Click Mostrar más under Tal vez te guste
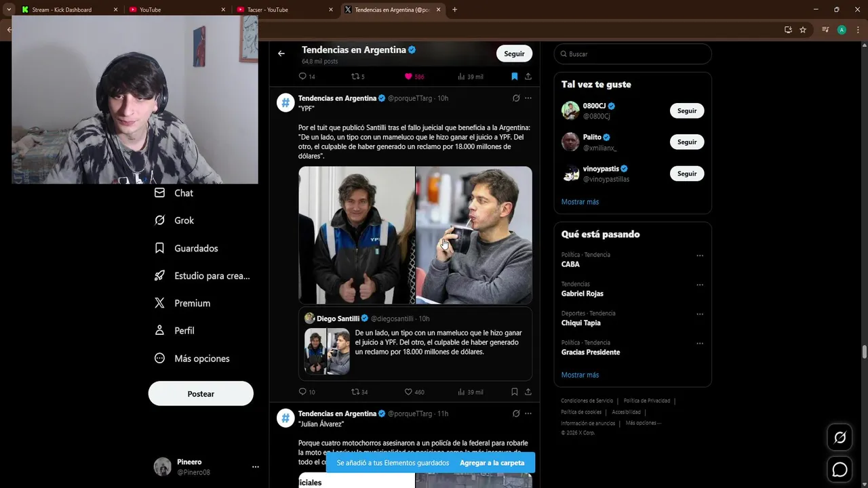This screenshot has height=488, width=868. click(x=580, y=202)
